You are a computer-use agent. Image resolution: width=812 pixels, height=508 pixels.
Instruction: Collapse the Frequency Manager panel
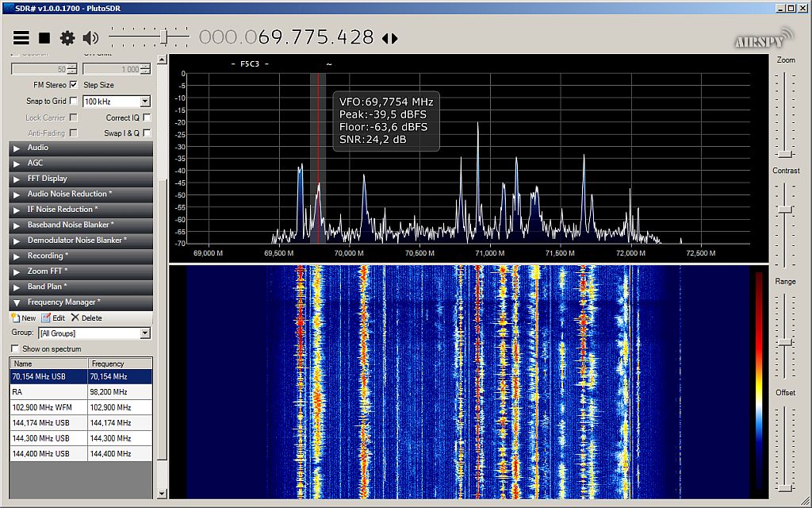[x=81, y=302]
